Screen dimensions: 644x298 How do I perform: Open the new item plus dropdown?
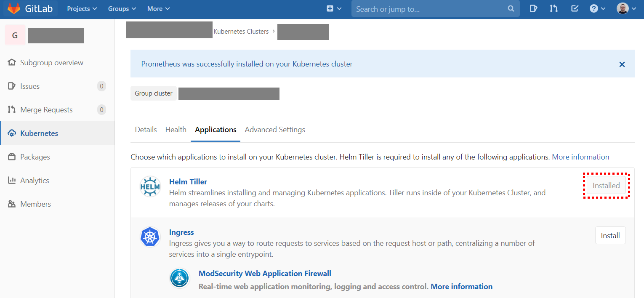[x=334, y=9]
